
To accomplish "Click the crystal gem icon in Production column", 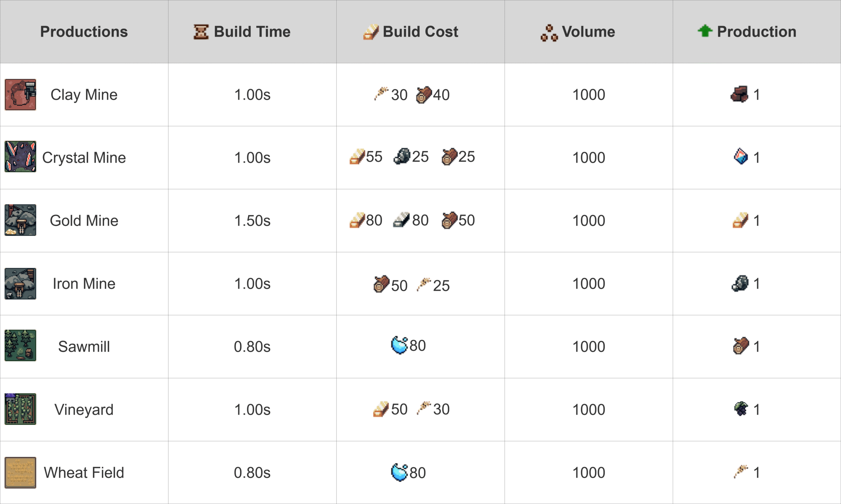I will pos(741,157).
